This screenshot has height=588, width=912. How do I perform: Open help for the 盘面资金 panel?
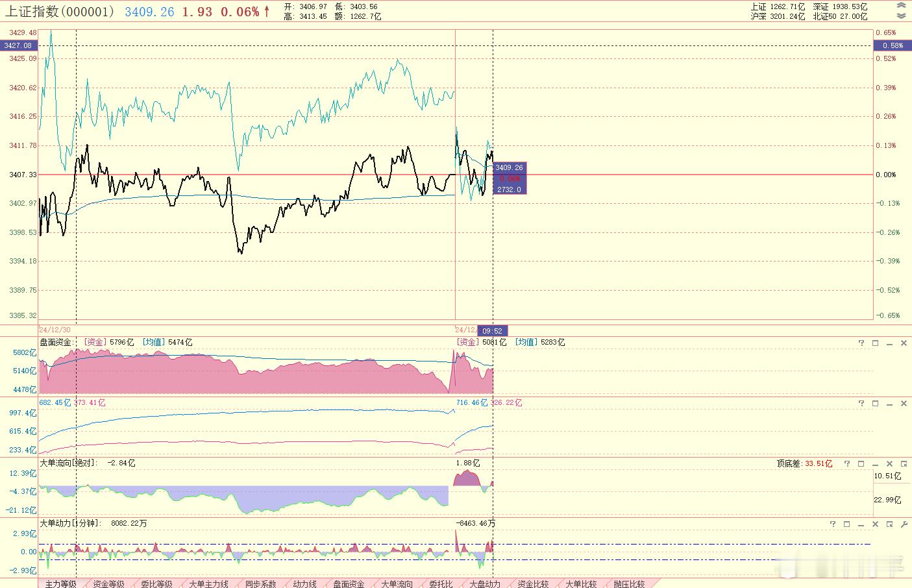pos(861,343)
